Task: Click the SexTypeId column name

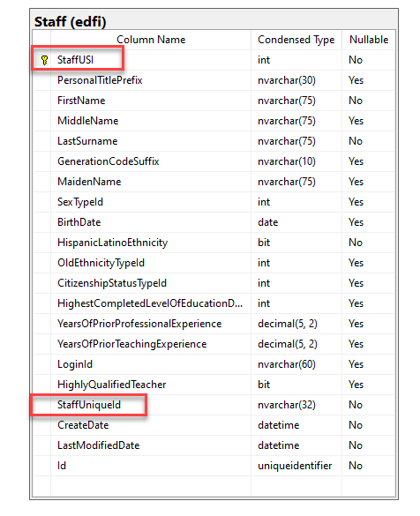Action: click(x=80, y=202)
